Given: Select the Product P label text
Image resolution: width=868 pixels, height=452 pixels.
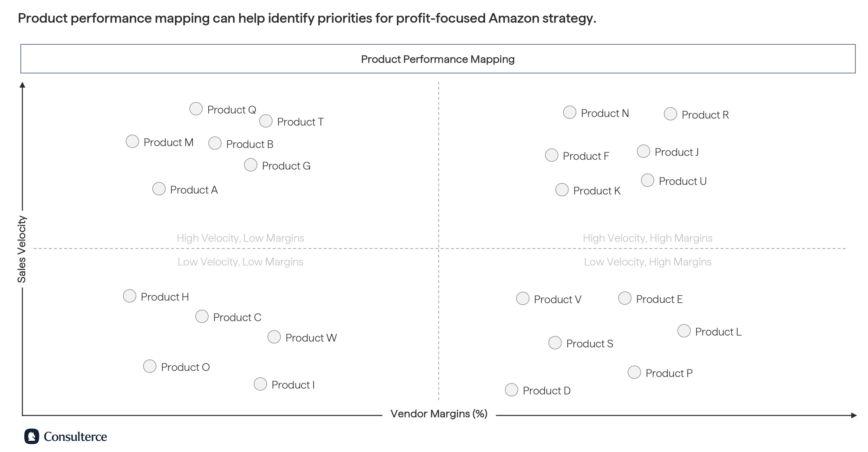Looking at the screenshot, I should pyautogui.click(x=669, y=373).
